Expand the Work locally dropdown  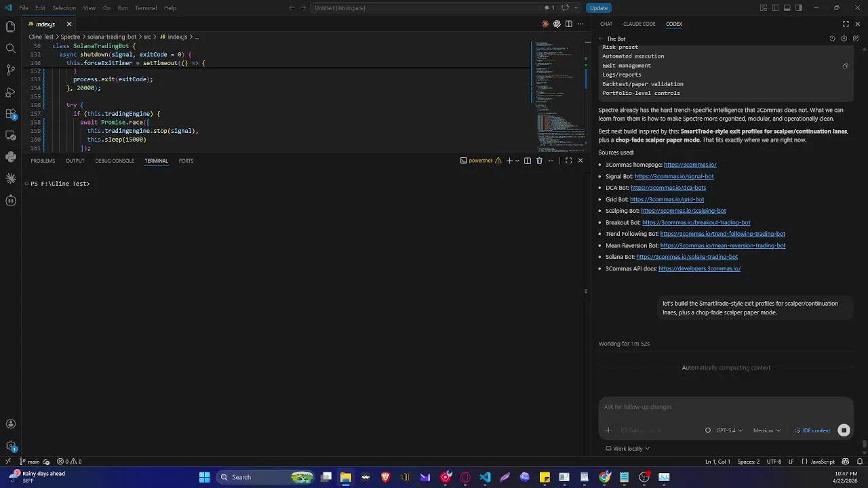click(628, 449)
